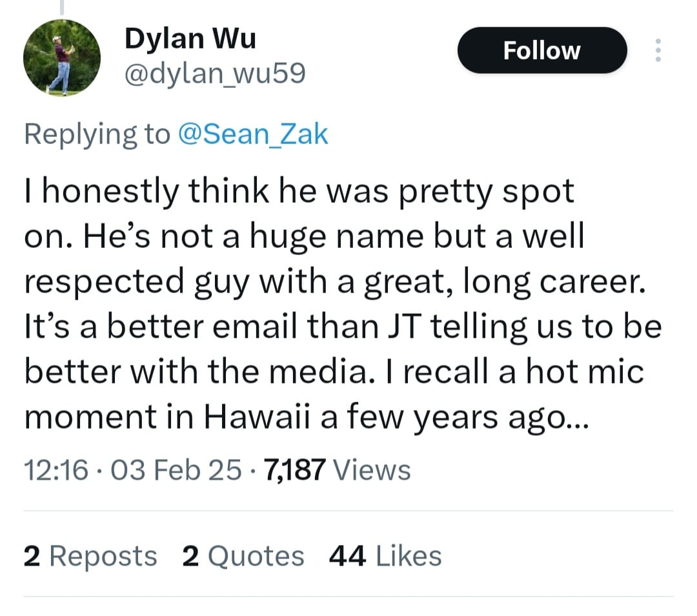Open Dylan Wu's profile picture

62,59
